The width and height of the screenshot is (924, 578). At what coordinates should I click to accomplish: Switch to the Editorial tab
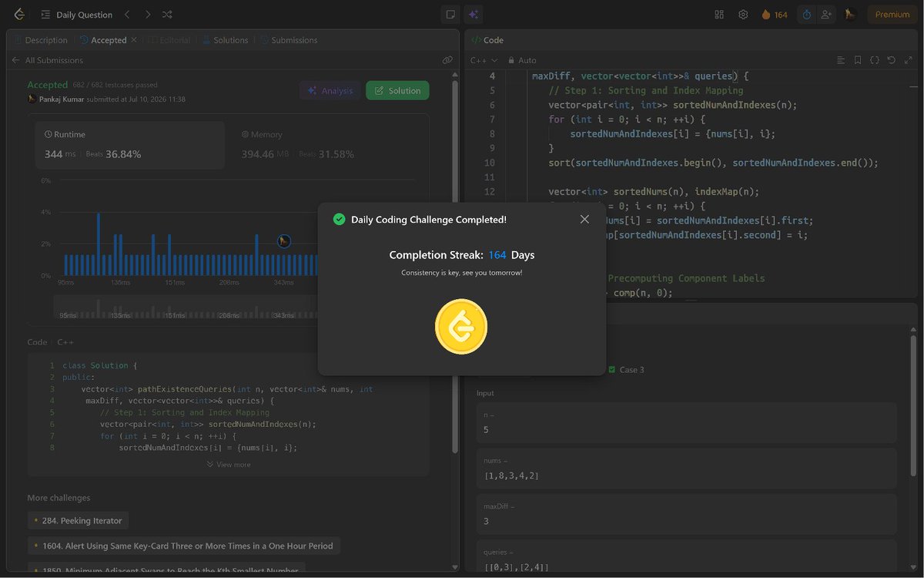[169, 40]
